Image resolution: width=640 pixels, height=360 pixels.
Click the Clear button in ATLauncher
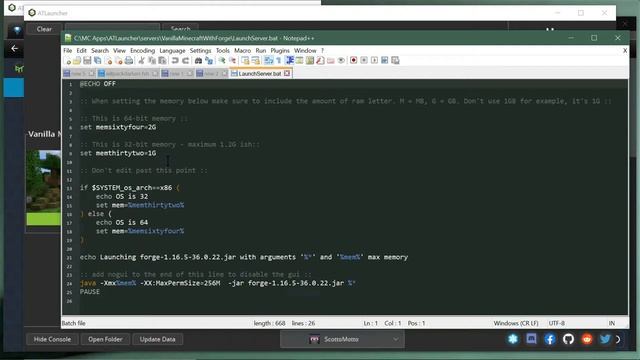pos(44,29)
